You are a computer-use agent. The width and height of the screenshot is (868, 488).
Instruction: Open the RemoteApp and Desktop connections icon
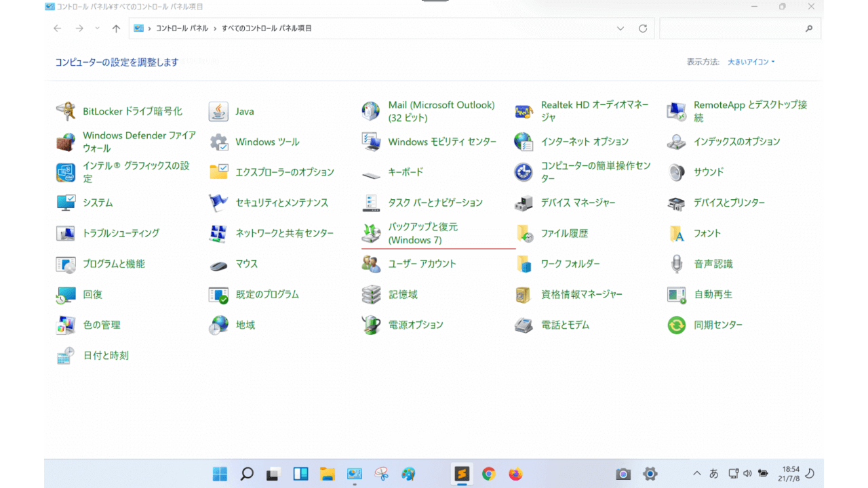[677, 111]
